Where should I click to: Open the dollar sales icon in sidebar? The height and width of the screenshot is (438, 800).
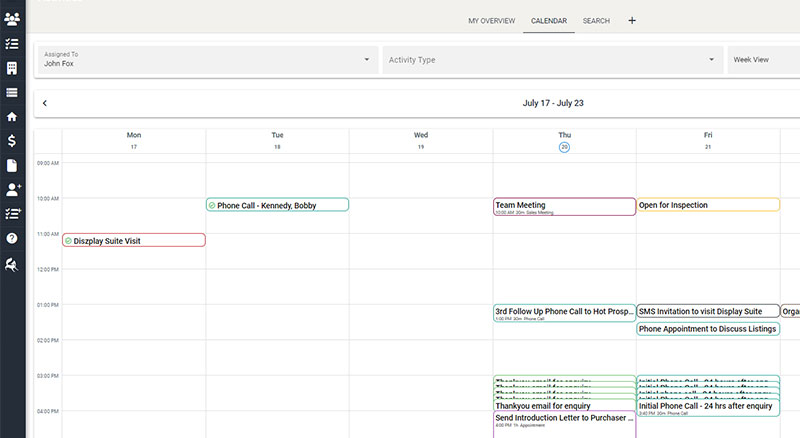click(12, 141)
